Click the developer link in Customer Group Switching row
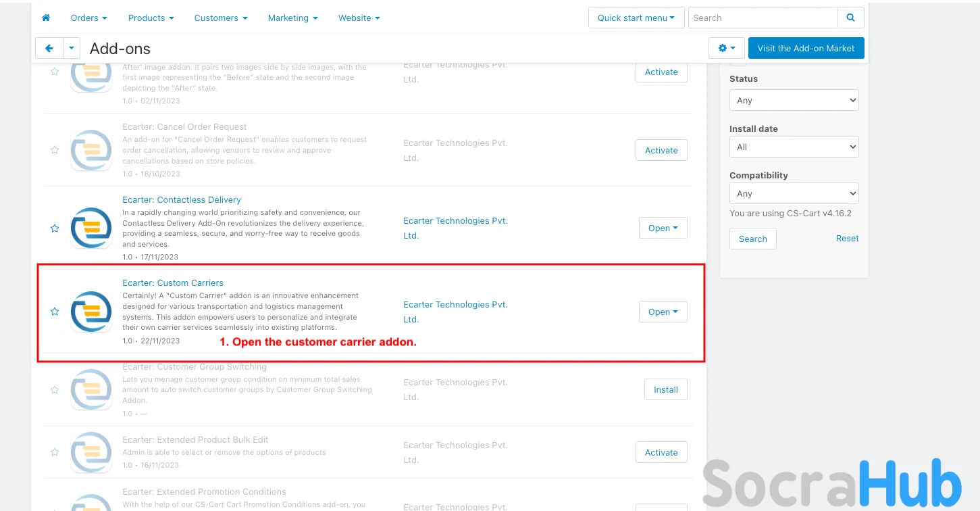 click(455, 389)
